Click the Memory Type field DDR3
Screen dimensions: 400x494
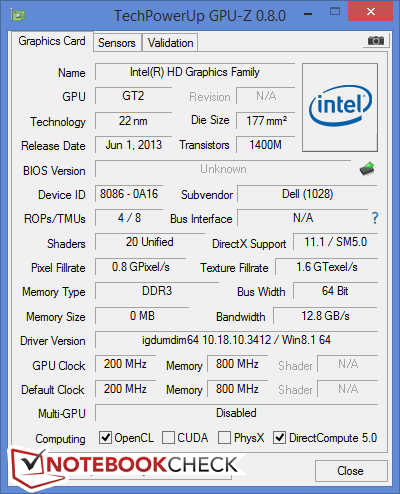click(157, 291)
